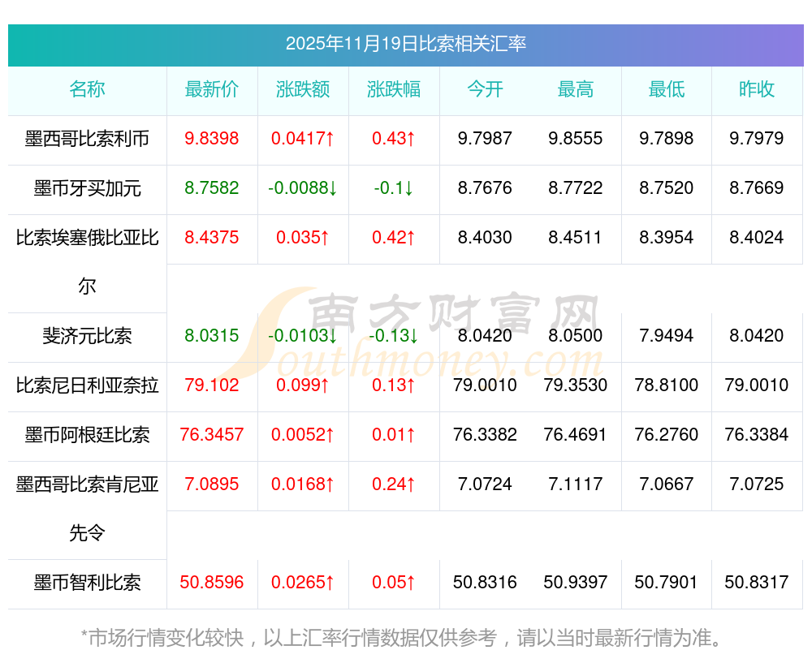The width and height of the screenshot is (812, 663).
Task: Click previous close 9.7979
Action: point(757,139)
